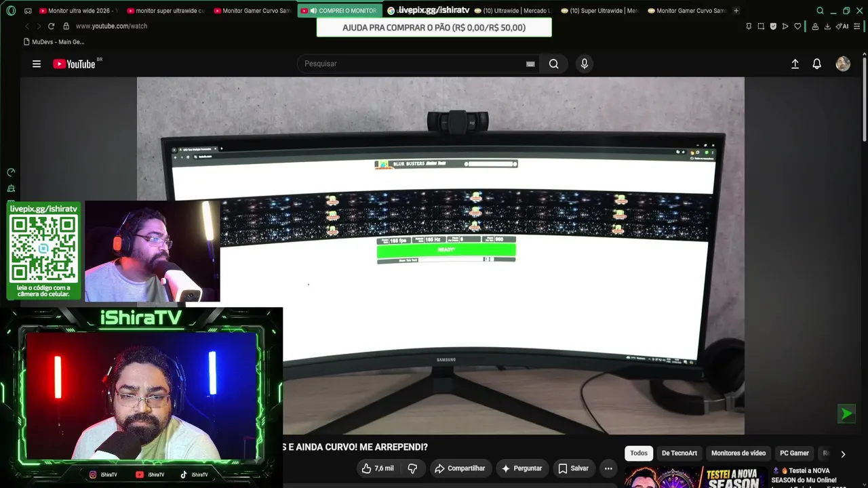Open YouTube notifications bell
The height and width of the screenshot is (488, 868).
817,64
